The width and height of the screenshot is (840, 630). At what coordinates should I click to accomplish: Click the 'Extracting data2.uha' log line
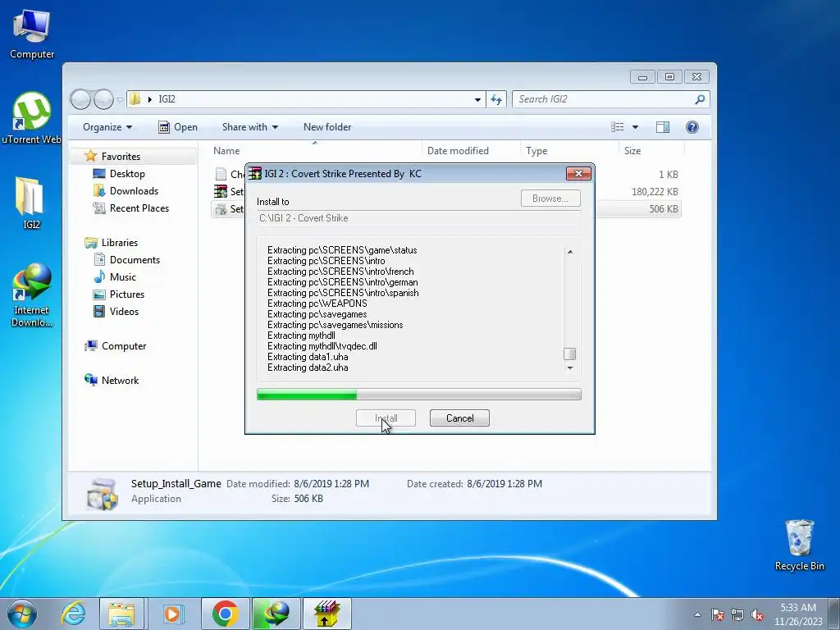tap(308, 367)
